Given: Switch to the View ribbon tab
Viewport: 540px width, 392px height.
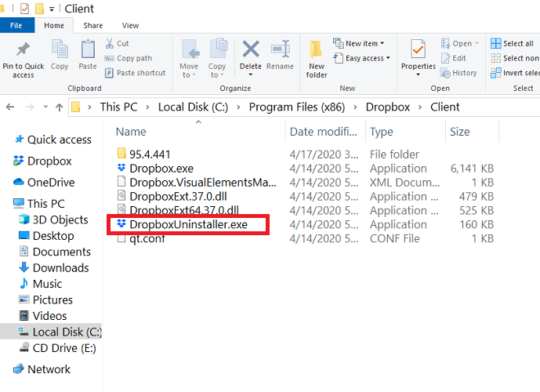Looking at the screenshot, I should (x=131, y=26).
